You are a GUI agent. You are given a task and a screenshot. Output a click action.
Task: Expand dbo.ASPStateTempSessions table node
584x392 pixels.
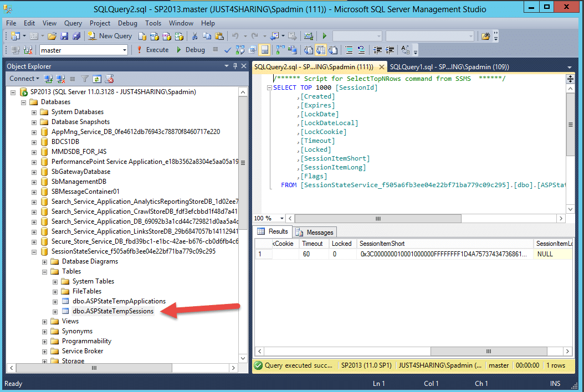(x=55, y=312)
